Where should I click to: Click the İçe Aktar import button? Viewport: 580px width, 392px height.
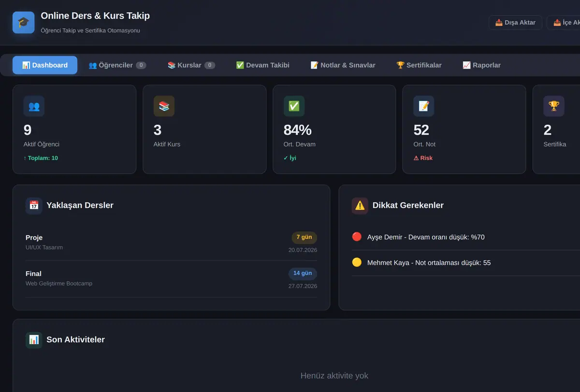[564, 23]
